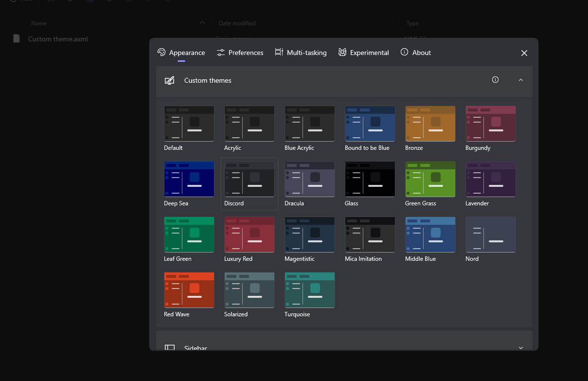Image resolution: width=588 pixels, height=381 pixels.
Task: Click the Sidebar panel icon
Action: tap(169, 348)
